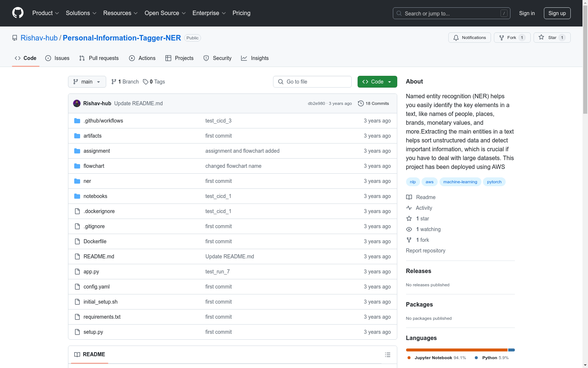This screenshot has height=368, width=588.
Task: Click the setup.py file icon
Action: pos(77,332)
